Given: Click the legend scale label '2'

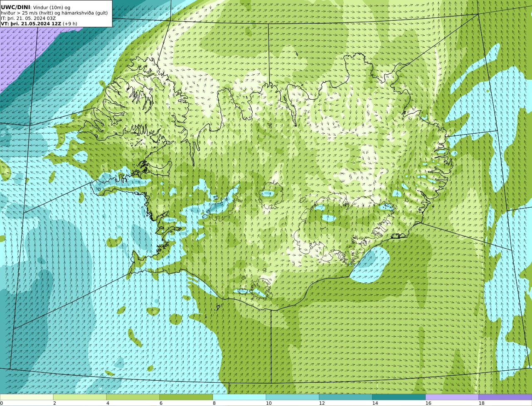Looking at the screenshot, I should 54,403.
